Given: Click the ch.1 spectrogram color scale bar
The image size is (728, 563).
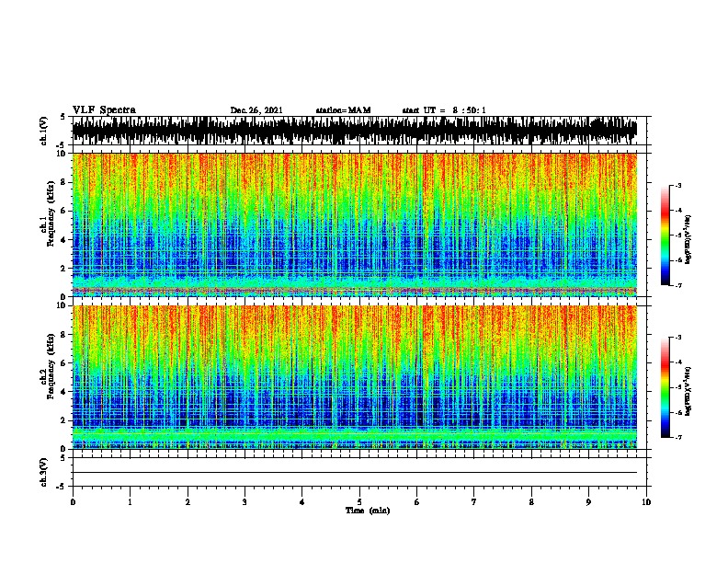Looking at the screenshot, I should tap(665, 236).
